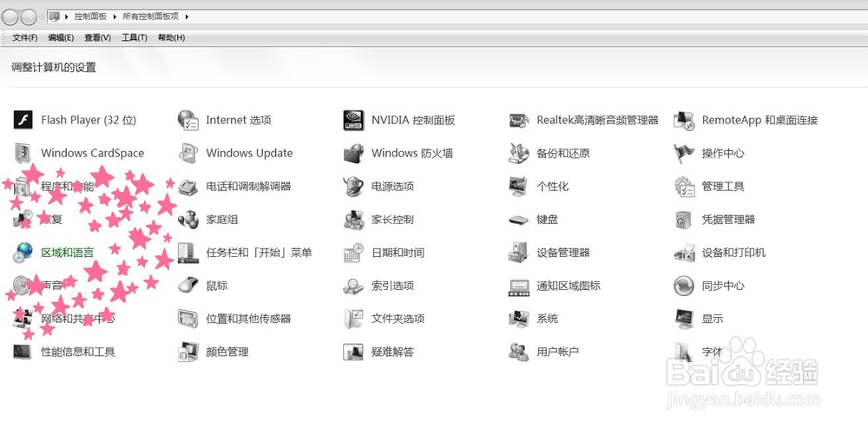Open the 设备和打印机 printer icon
Screen dimensions: 868x429
click(684, 253)
